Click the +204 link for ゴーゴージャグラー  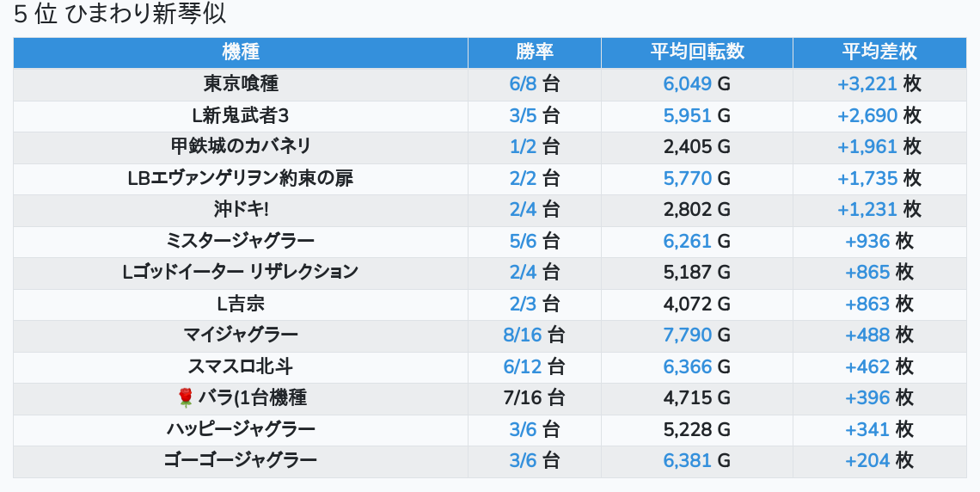click(x=867, y=460)
